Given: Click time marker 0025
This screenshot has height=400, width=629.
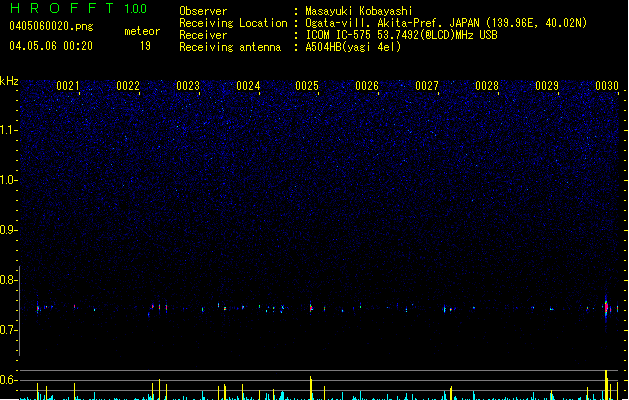Looking at the screenshot, I should pyautogui.click(x=307, y=86).
